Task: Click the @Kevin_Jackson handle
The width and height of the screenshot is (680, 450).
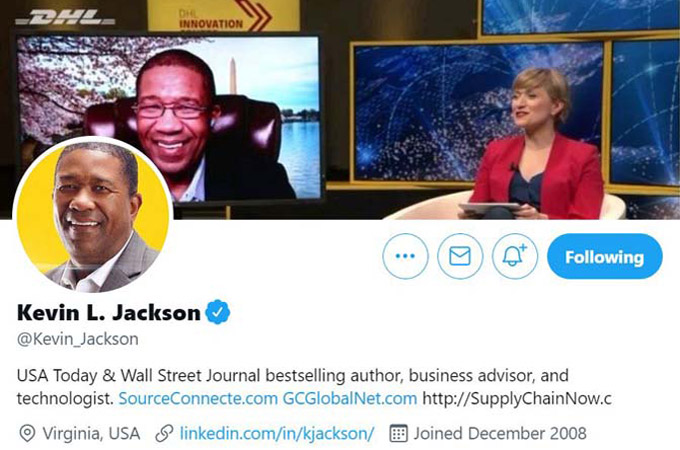Action: click(78, 339)
